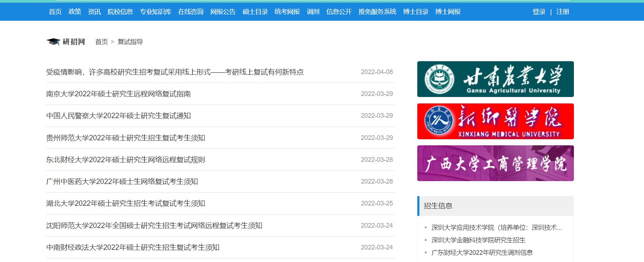Select 博士目录 in the navigation bar
The image size is (644, 262).
tap(416, 12)
